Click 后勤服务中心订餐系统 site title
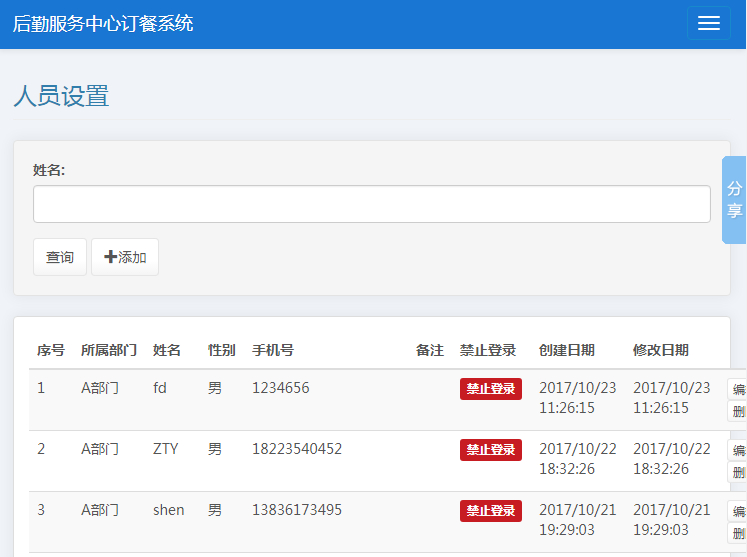Viewport: 747px width, 557px height. (x=103, y=24)
